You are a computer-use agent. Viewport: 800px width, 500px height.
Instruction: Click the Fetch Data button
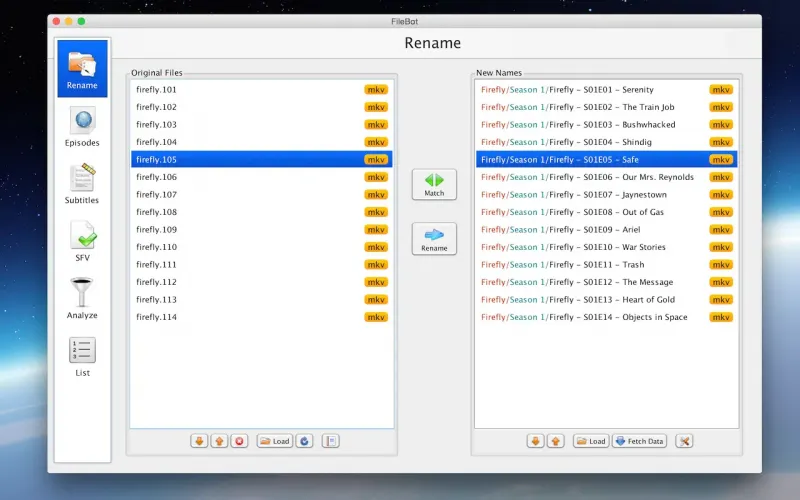point(639,441)
